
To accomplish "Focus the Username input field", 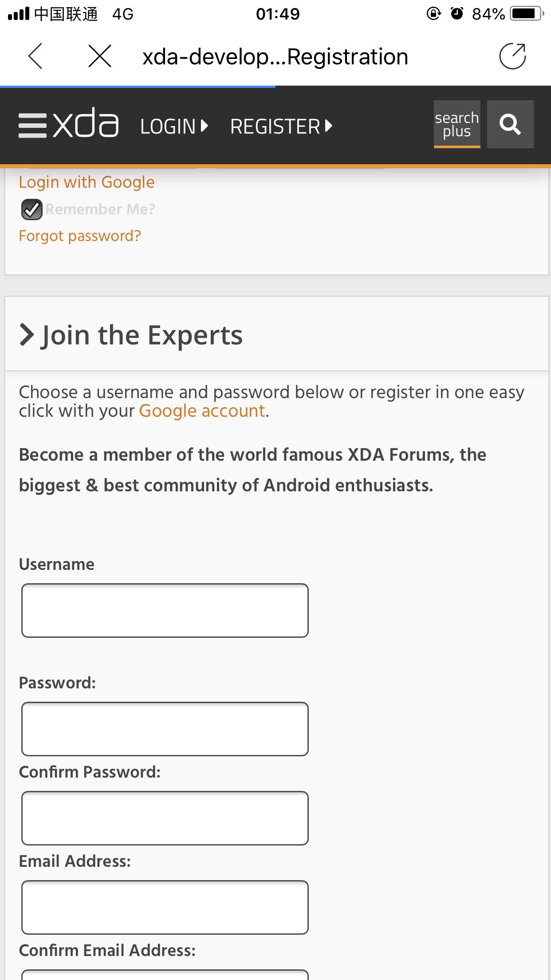I will (165, 611).
